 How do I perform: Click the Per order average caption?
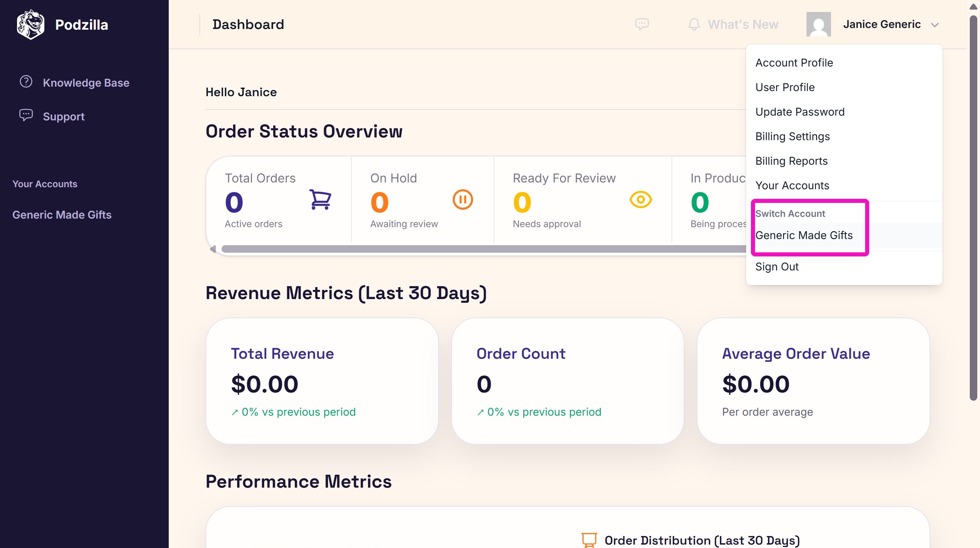(x=767, y=412)
